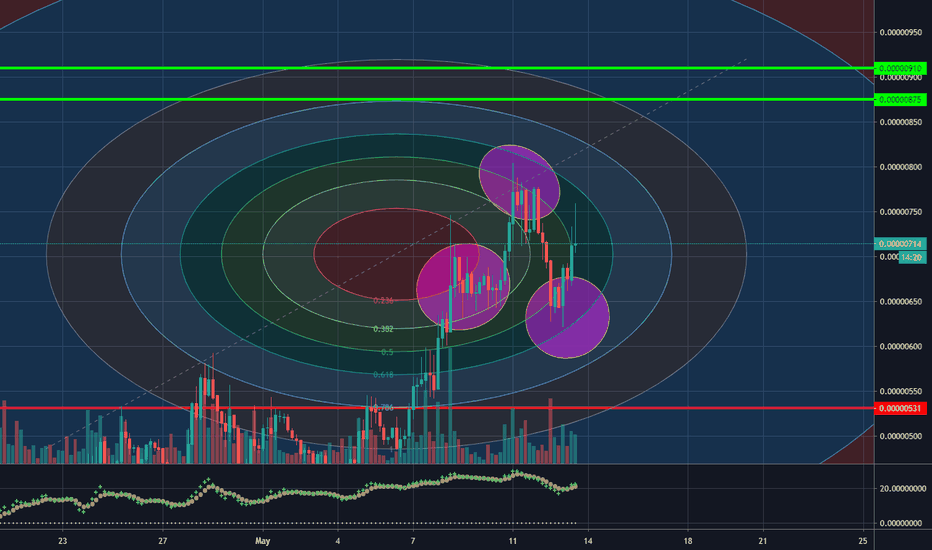Screen dimensions: 932x550
Task: Click the indicator scale value 0.00000000
Action: [900, 523]
